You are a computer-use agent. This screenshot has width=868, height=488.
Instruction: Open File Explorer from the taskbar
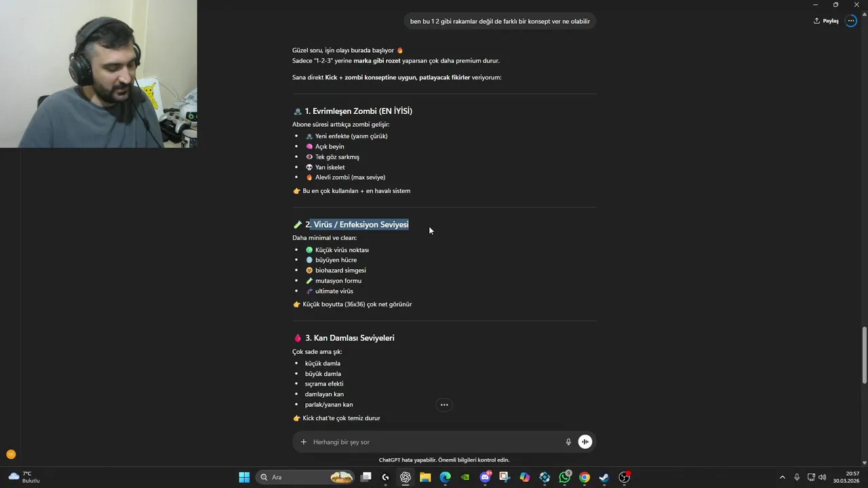coord(425,477)
